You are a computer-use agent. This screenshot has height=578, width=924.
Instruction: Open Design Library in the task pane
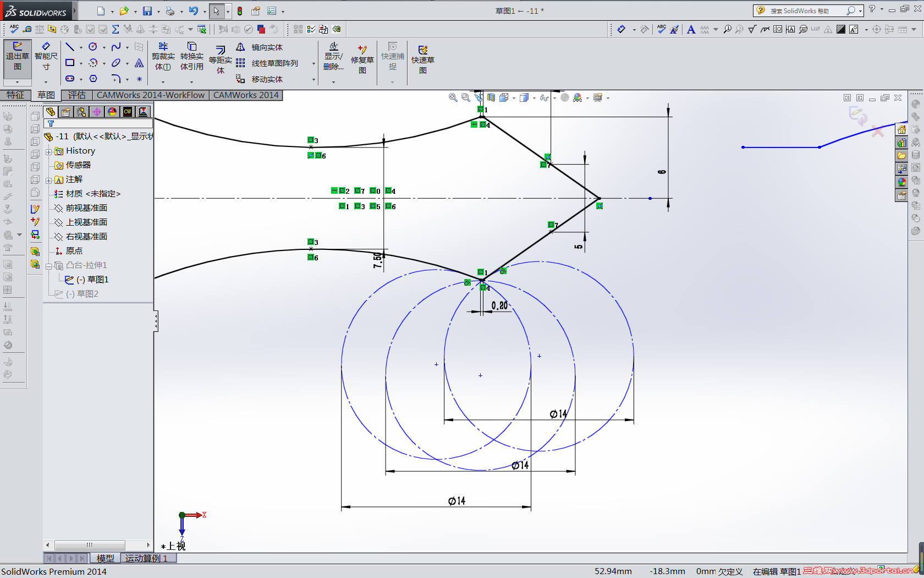coord(902,143)
